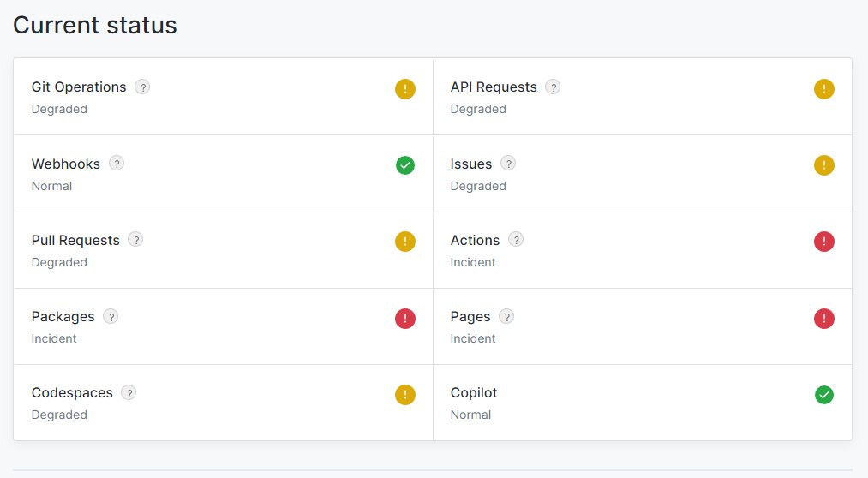
Task: Click the yellow status icon for Pull Requests
Action: (x=405, y=242)
